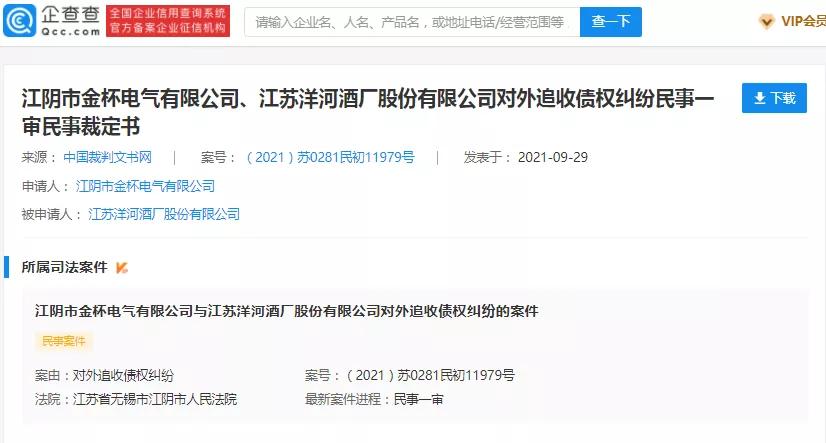Click the 民事案件 tag label

point(64,341)
